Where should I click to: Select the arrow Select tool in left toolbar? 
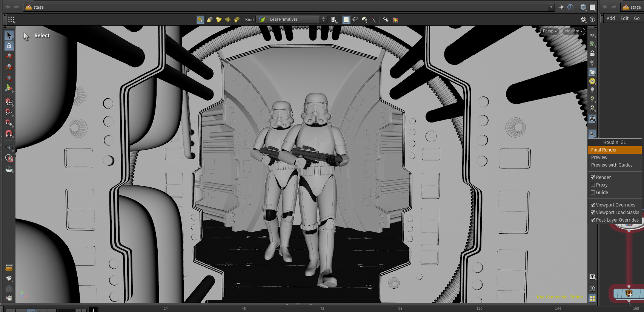tap(9, 35)
